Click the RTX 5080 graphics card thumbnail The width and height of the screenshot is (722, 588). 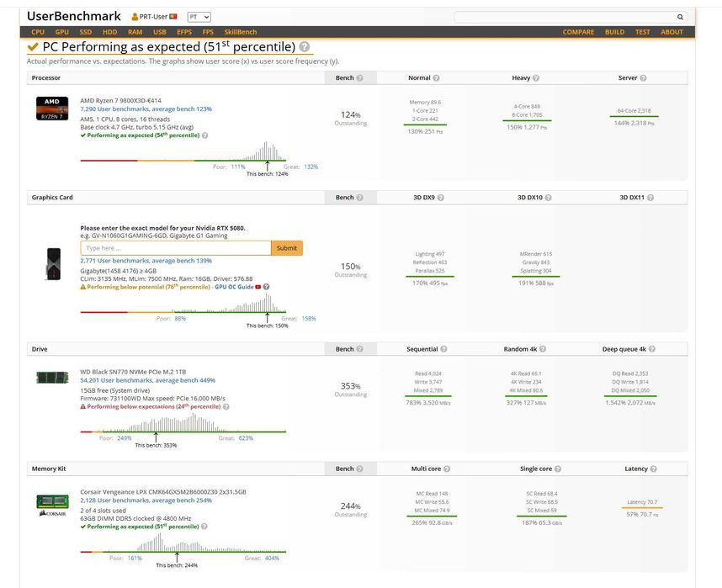pos(53,264)
